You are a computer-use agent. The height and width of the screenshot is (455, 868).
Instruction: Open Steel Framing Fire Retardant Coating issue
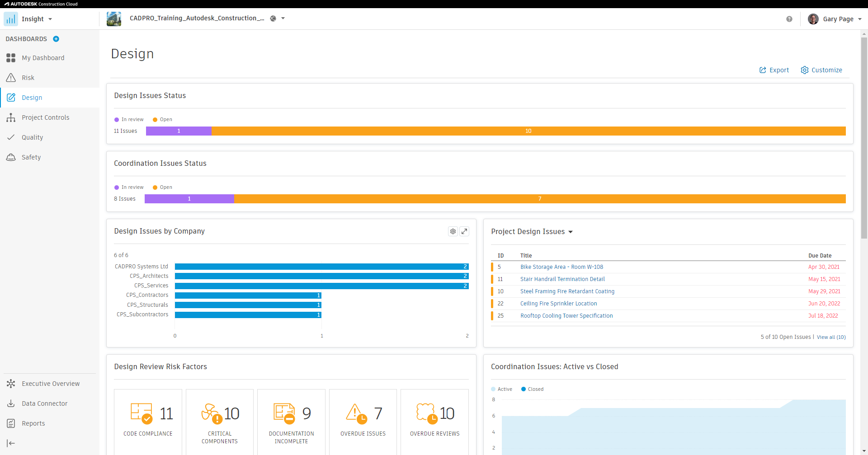(x=567, y=291)
